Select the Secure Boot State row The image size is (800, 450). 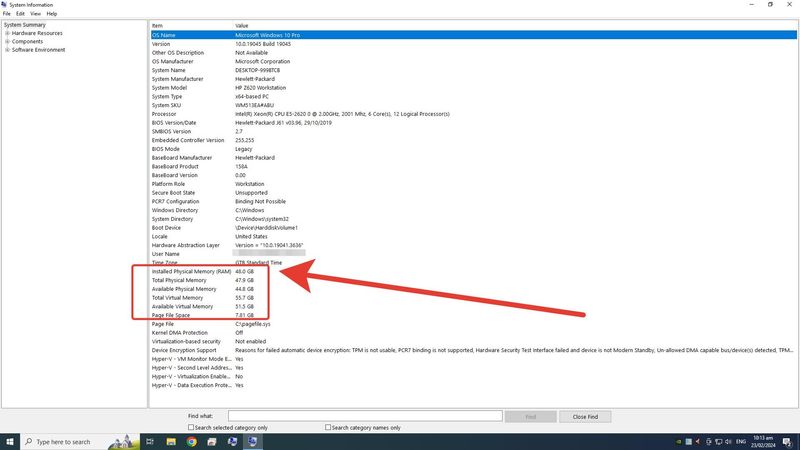coord(473,193)
